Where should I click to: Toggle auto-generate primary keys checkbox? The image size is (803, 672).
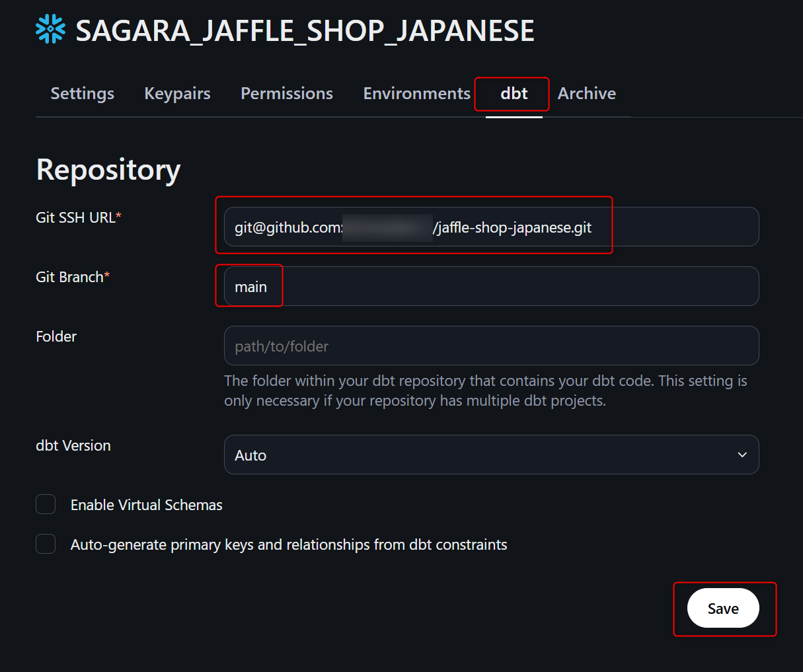pos(46,544)
